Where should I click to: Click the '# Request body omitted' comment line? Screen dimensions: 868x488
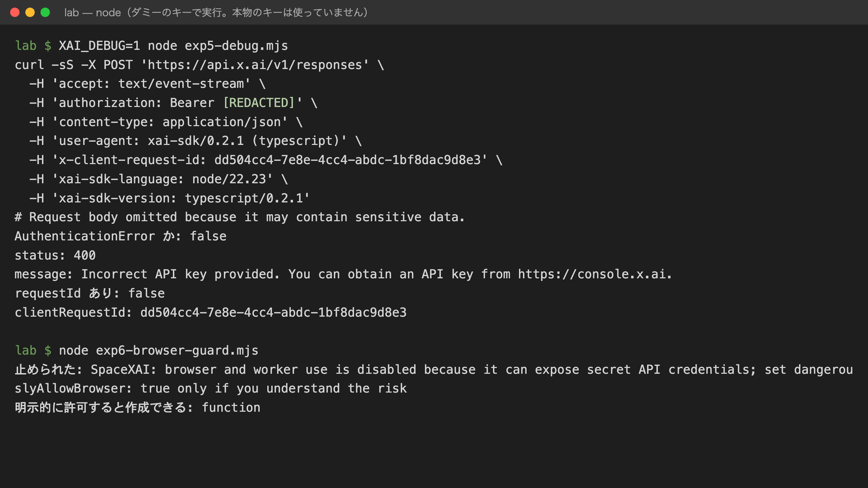coord(240,217)
